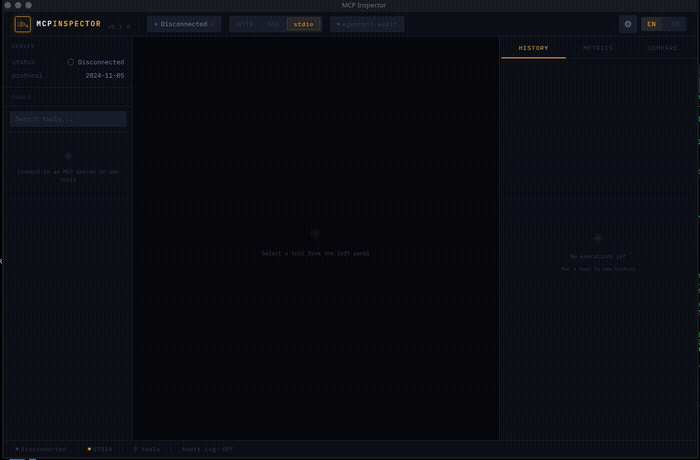Open the Compare tab

(x=662, y=48)
